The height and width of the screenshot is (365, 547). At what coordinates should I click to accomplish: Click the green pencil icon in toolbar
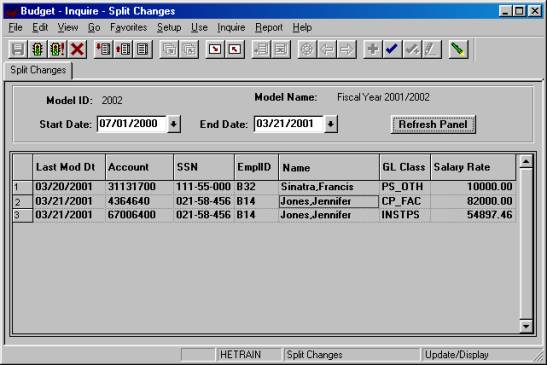(458, 49)
